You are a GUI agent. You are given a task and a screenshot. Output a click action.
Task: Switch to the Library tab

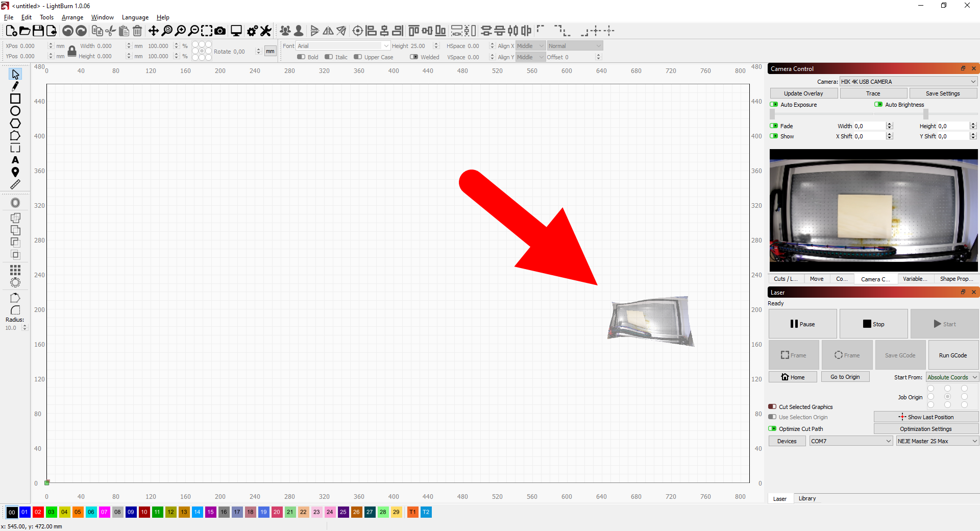coord(807,498)
